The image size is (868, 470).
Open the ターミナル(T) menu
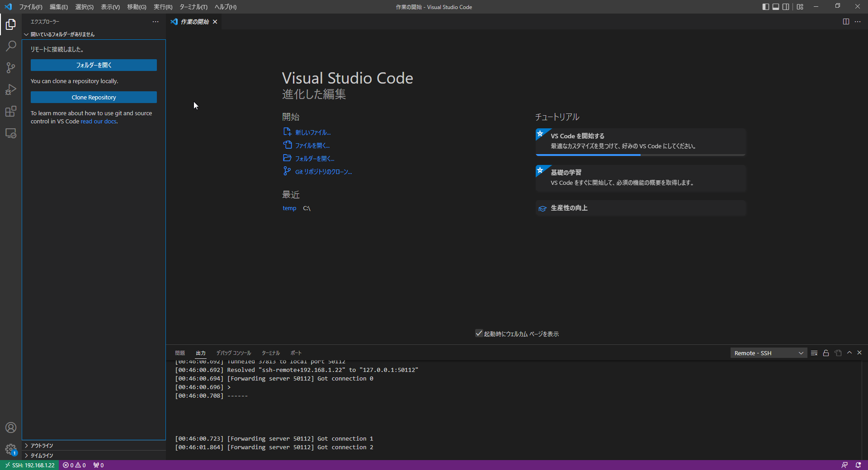point(193,7)
